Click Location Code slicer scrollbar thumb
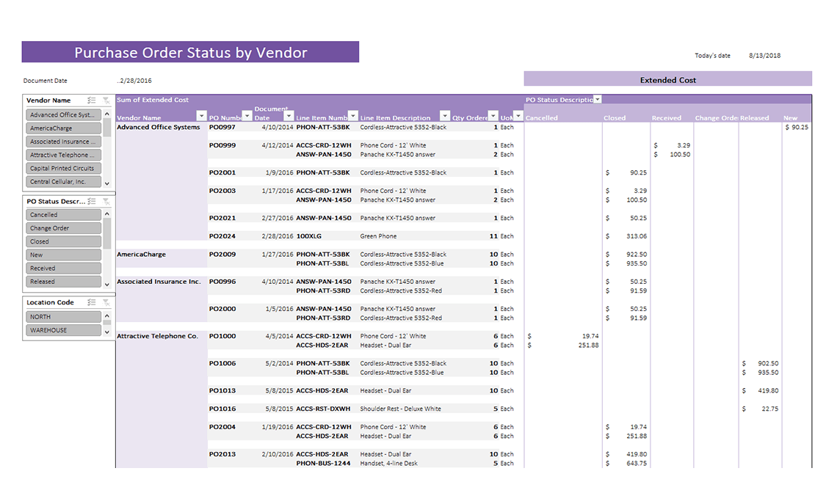837x504 pixels. pos(107,323)
